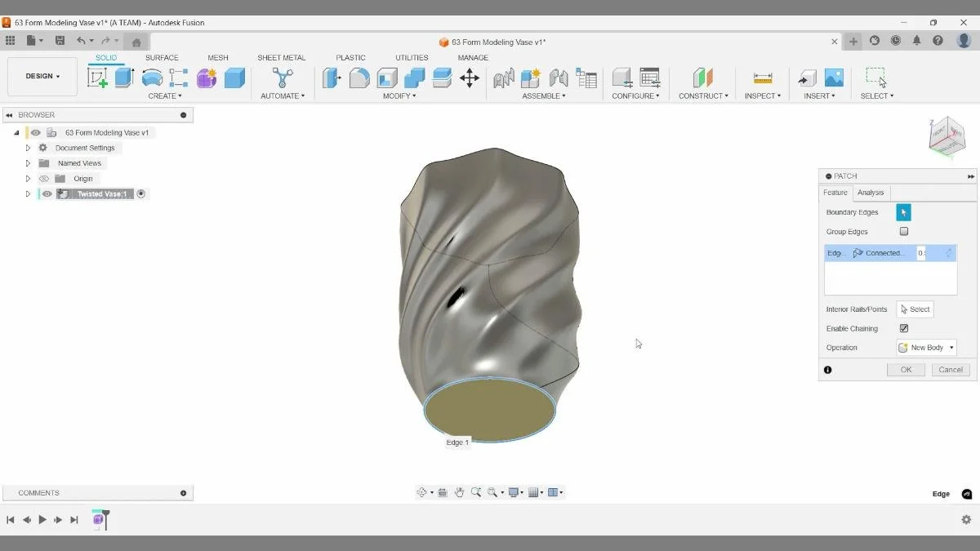The width and height of the screenshot is (980, 551).
Task: Select the Extrude tool in the toolbar
Action: tap(124, 78)
